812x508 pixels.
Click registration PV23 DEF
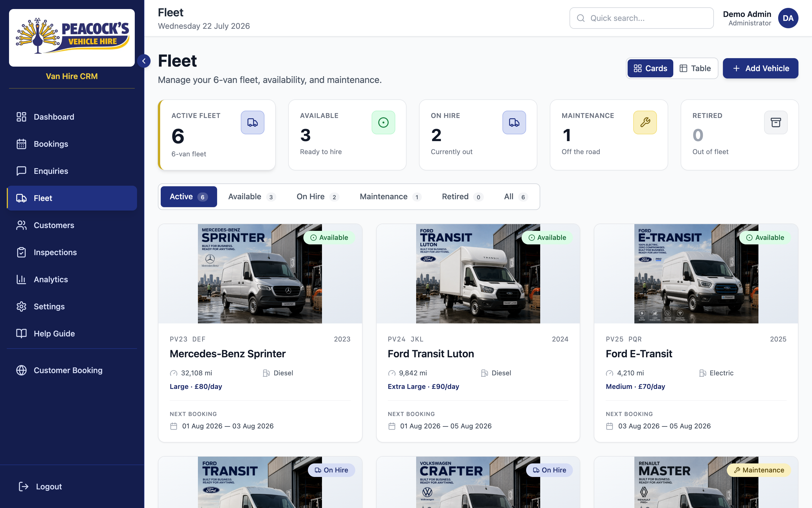pyautogui.click(x=187, y=339)
